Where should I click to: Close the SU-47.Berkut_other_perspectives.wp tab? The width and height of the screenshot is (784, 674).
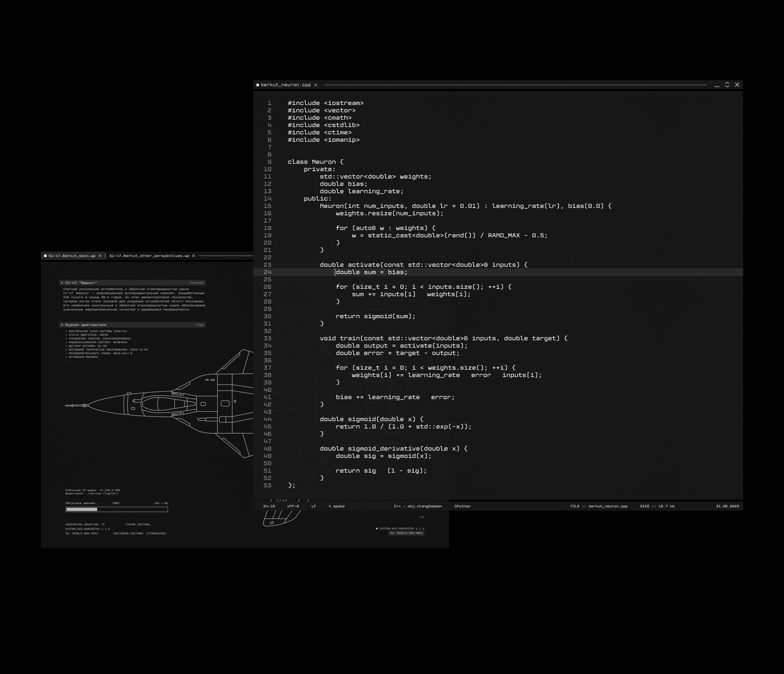[x=194, y=256]
